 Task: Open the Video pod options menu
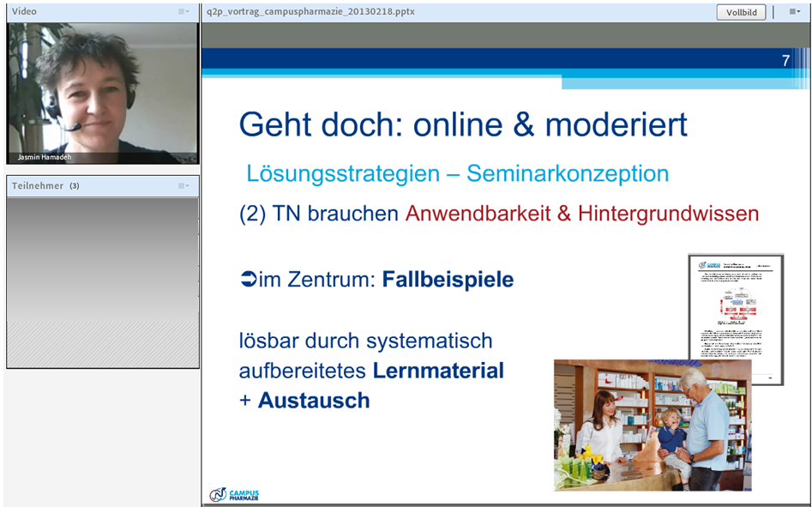click(183, 11)
